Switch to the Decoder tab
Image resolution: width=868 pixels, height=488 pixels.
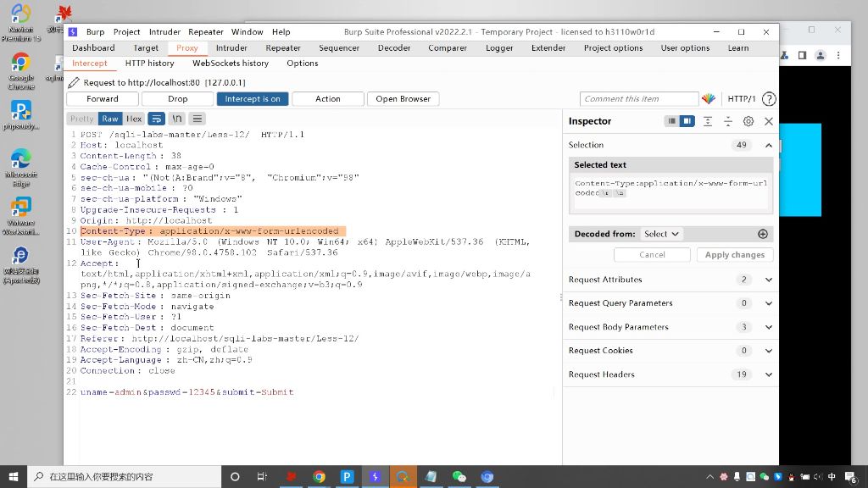[x=394, y=47]
